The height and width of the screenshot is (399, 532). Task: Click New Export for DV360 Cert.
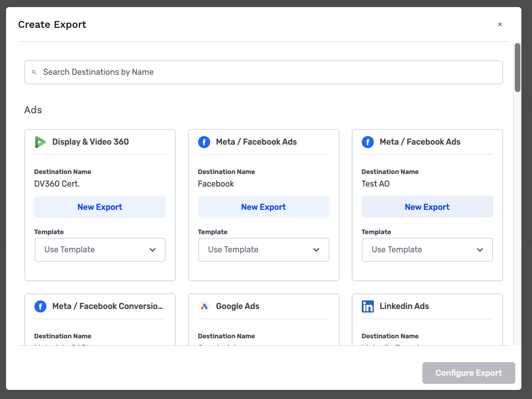pyautogui.click(x=100, y=207)
